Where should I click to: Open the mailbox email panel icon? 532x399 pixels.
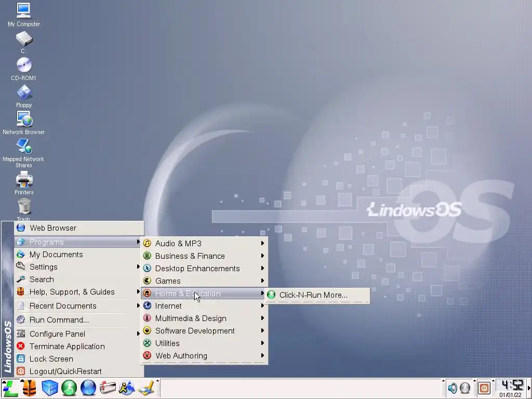108,388
